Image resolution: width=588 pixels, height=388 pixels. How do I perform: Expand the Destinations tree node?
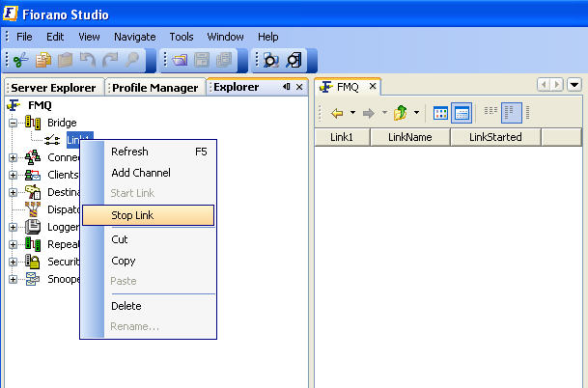click(13, 192)
